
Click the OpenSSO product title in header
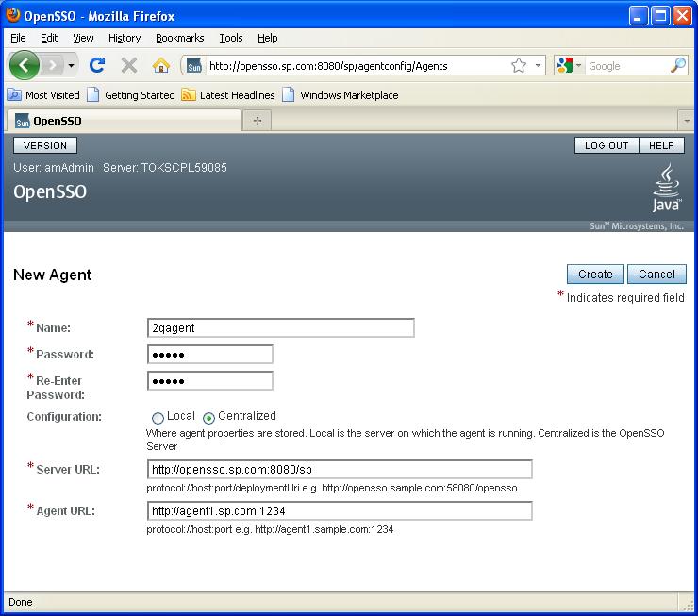click(50, 191)
